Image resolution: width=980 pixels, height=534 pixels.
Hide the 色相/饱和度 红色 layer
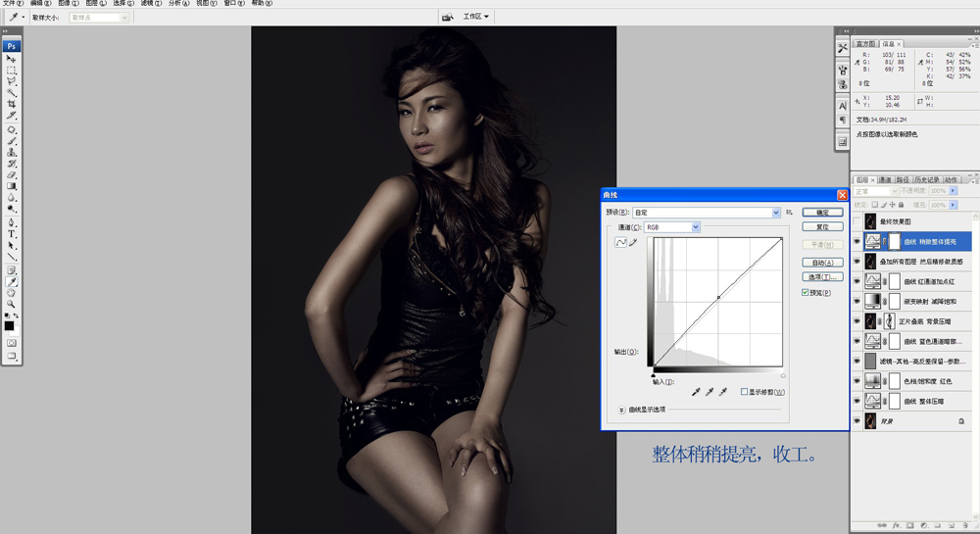coord(857,381)
